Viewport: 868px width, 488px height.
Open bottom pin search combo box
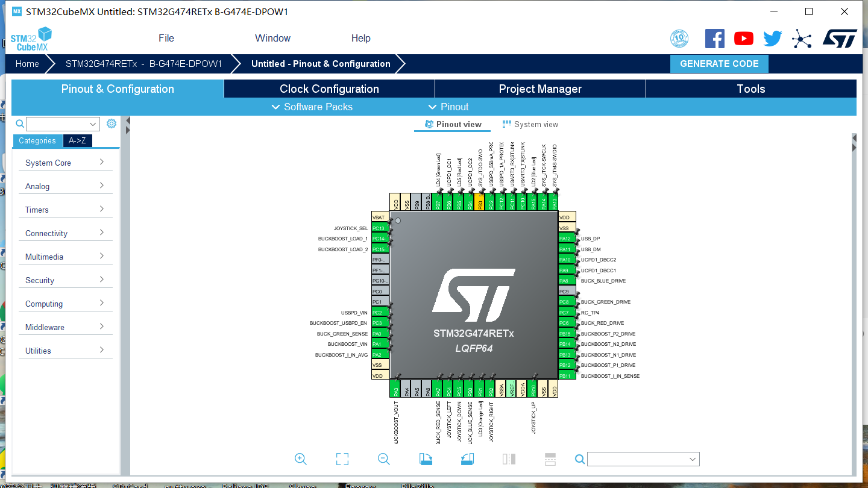pyautogui.click(x=643, y=459)
